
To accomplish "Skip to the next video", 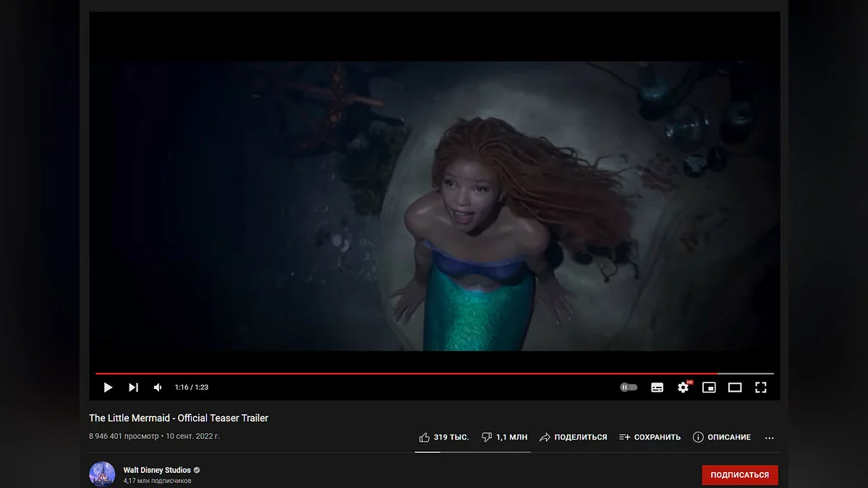I will (x=133, y=388).
